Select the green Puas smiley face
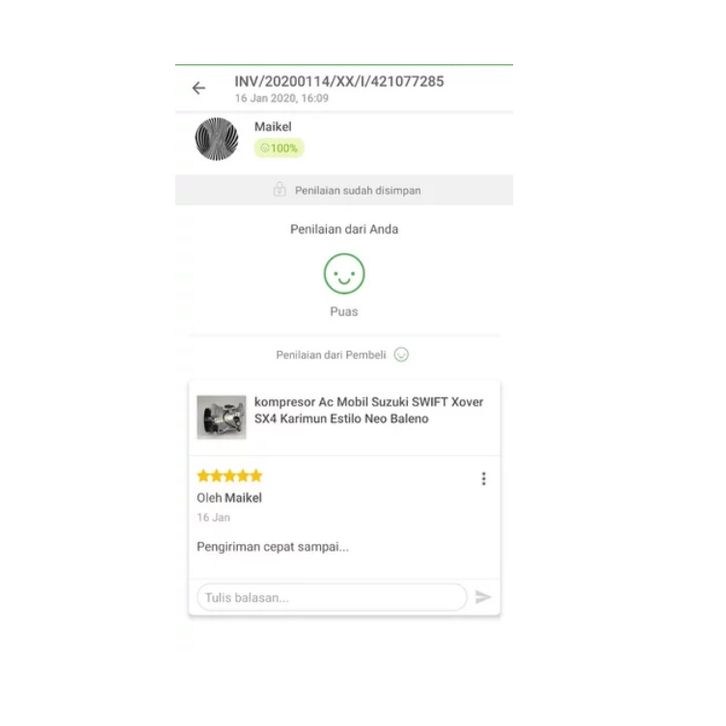726x726 pixels. pos(344,274)
